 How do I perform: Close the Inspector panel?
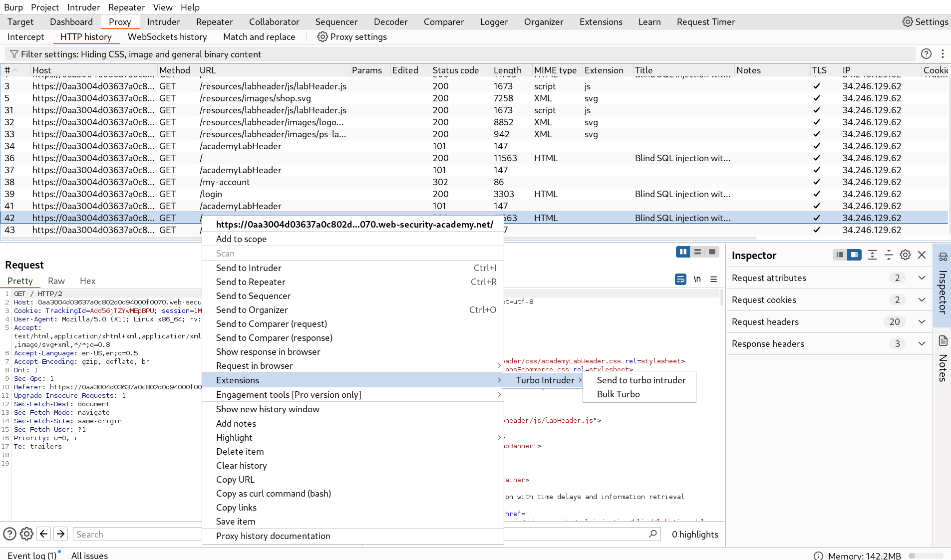tap(922, 255)
